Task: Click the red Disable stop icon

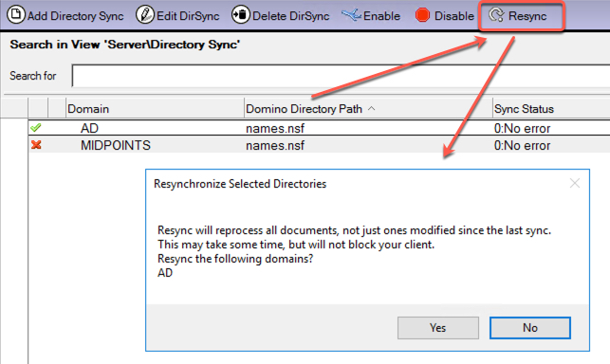Action: pos(422,15)
